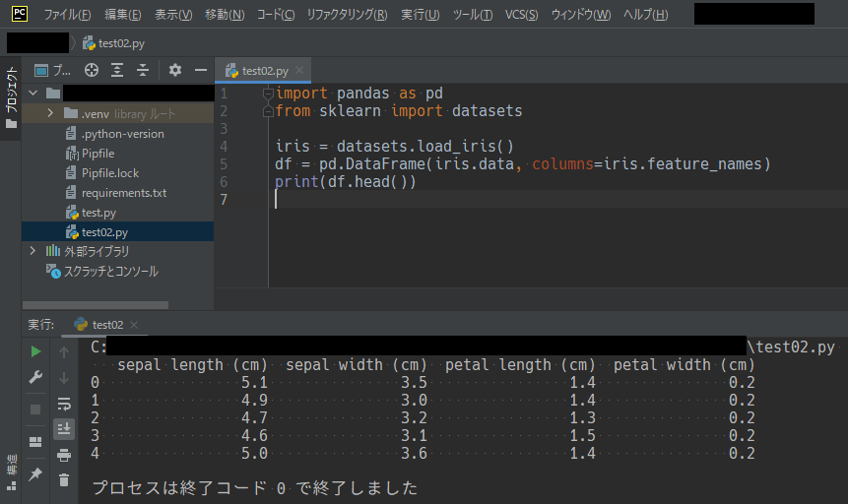Expand the 外部ライブラリ node

click(33, 251)
